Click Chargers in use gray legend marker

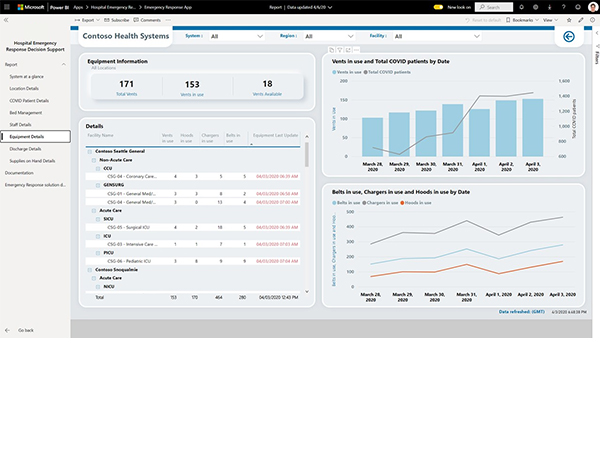[364, 203]
